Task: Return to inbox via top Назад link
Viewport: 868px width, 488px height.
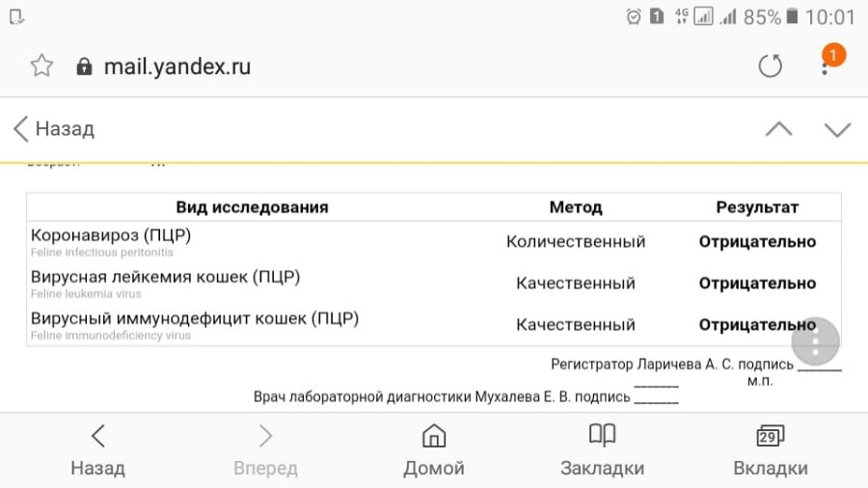Action: (x=54, y=129)
